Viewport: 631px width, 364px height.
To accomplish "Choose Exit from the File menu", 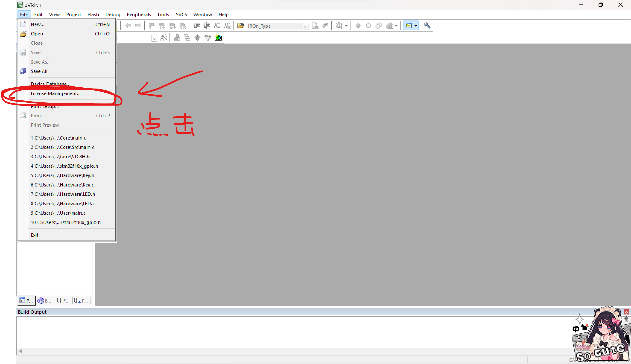I will [x=35, y=235].
